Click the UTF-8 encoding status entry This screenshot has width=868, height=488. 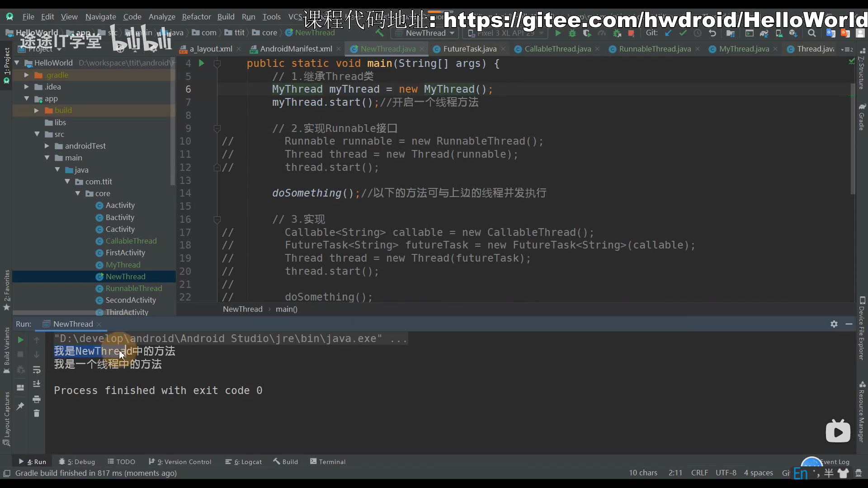(x=726, y=473)
